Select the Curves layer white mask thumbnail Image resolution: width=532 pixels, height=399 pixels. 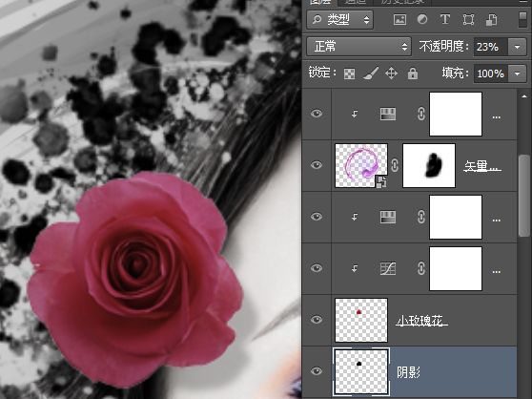point(456,268)
